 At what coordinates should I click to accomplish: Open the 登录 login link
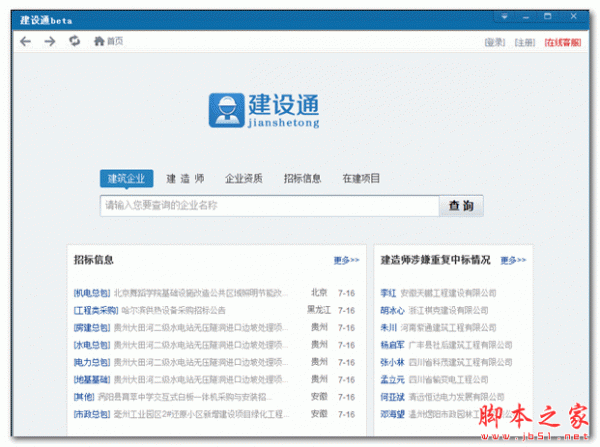(495, 42)
